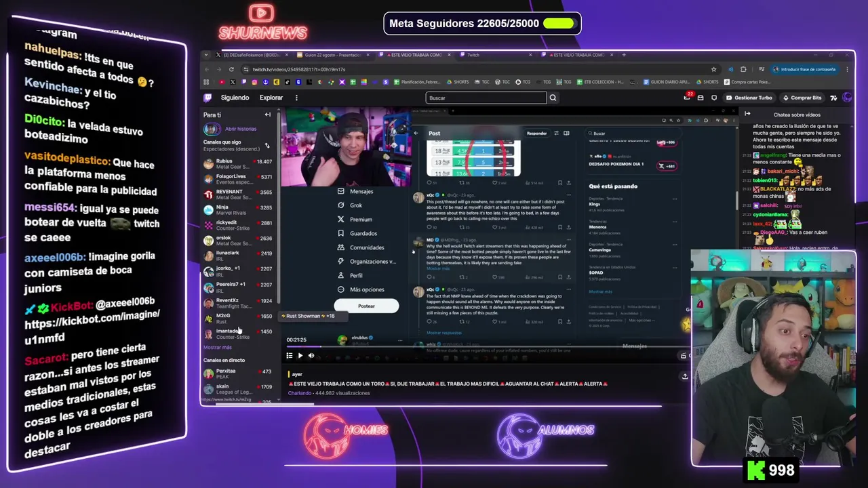This screenshot has width=868, height=488.
Task: Click the followers goal progress bar overlay
Action: pyautogui.click(x=559, y=24)
